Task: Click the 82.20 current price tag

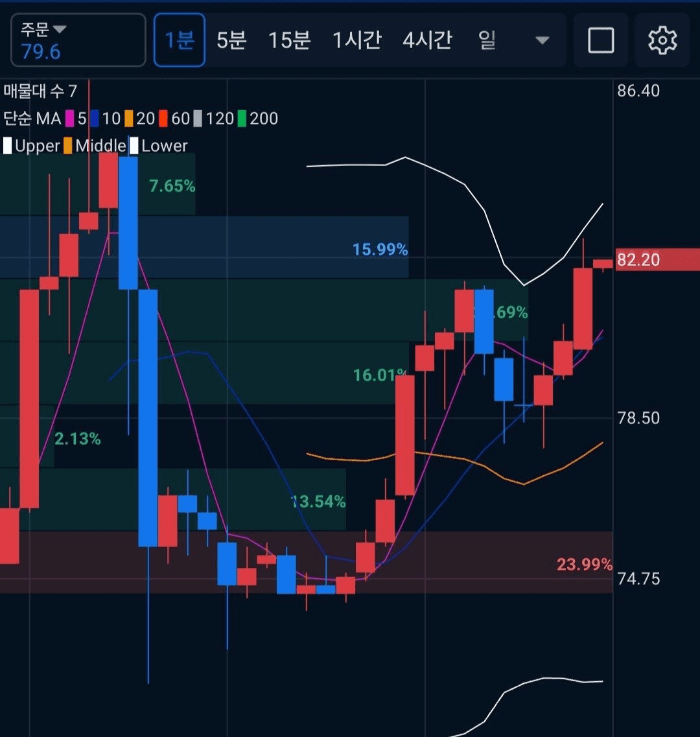Action: (x=656, y=260)
